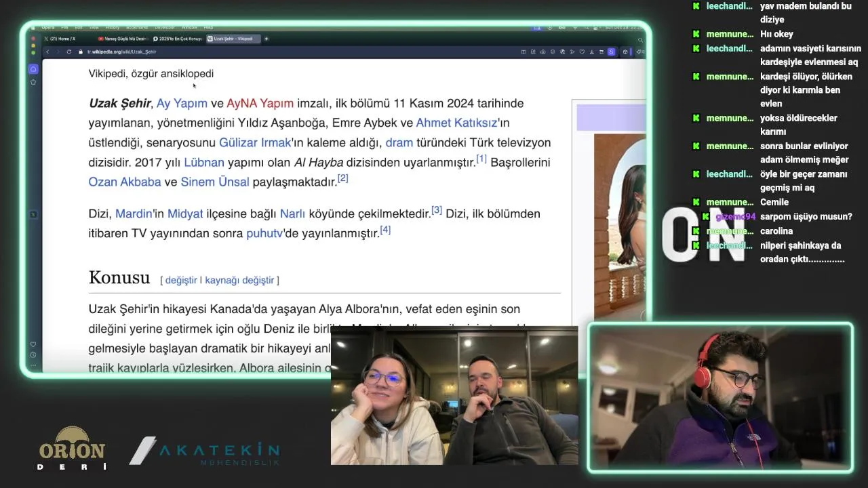Open the puhutv link
Image resolution: width=868 pixels, height=488 pixels.
pyautogui.click(x=264, y=234)
